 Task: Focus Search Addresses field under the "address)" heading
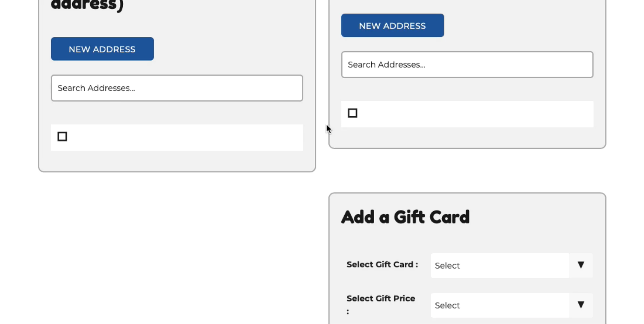pos(177,88)
